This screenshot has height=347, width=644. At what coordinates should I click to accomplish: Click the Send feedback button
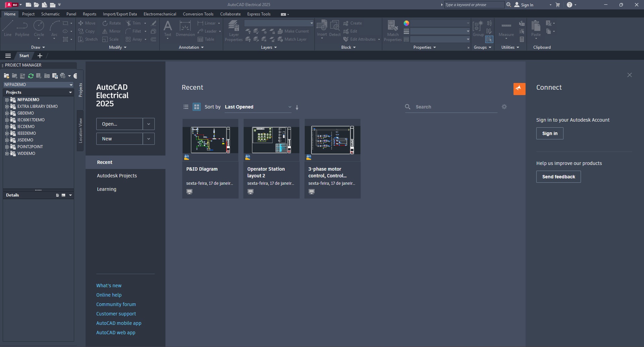[558, 177]
